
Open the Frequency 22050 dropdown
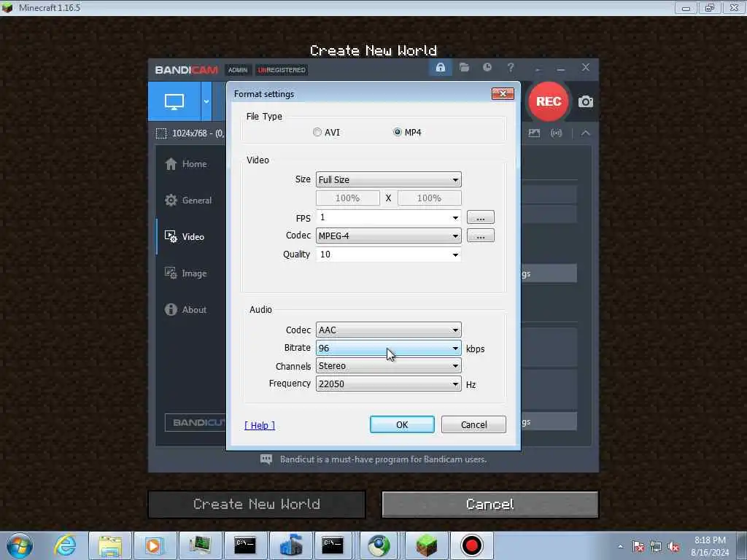(x=388, y=384)
